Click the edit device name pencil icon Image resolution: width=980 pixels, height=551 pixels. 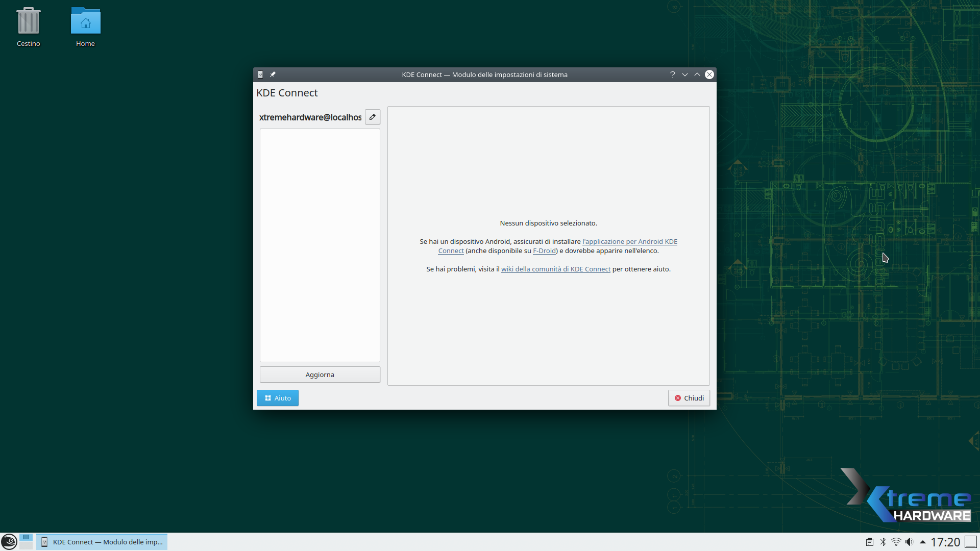373,117
